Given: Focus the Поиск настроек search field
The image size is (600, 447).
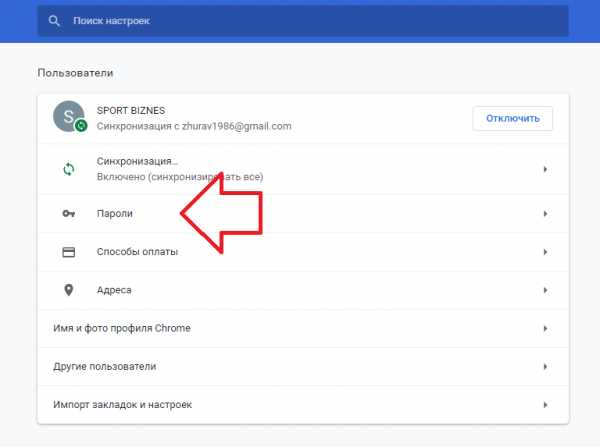Looking at the screenshot, I should point(303,21).
